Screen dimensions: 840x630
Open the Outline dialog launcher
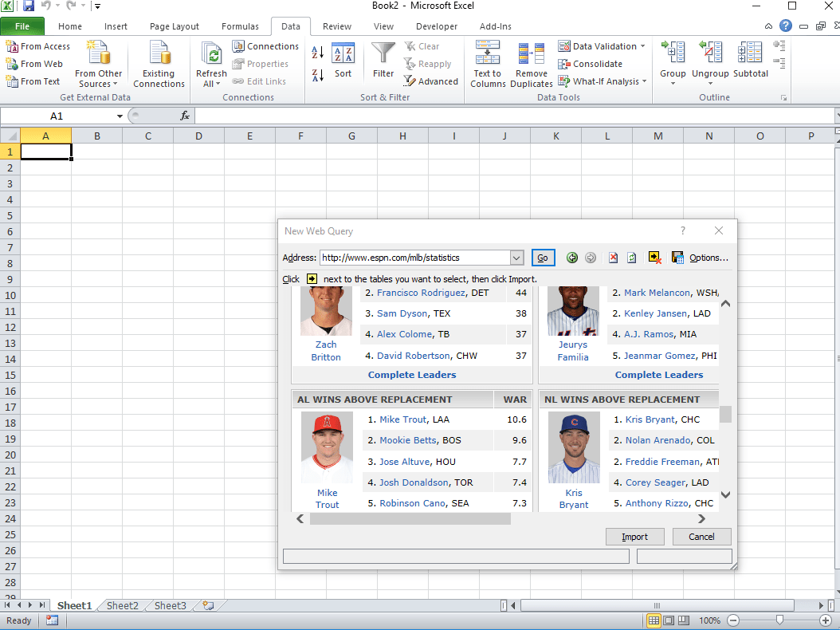coord(783,98)
